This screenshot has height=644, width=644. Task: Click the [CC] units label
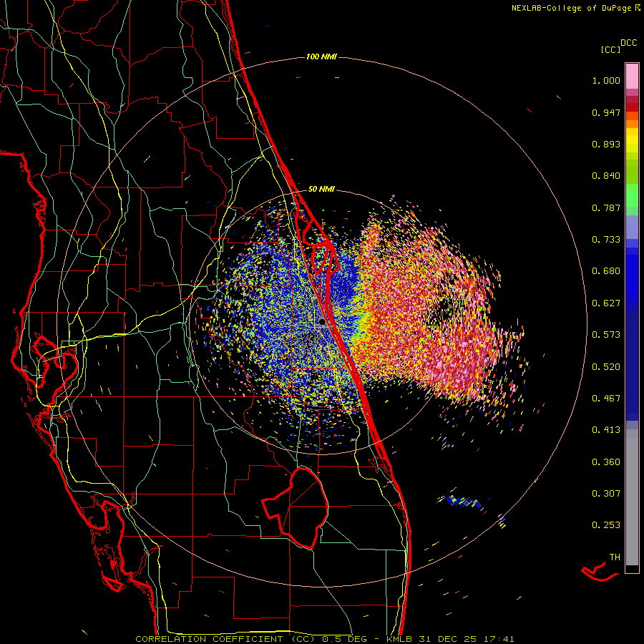tap(610, 49)
